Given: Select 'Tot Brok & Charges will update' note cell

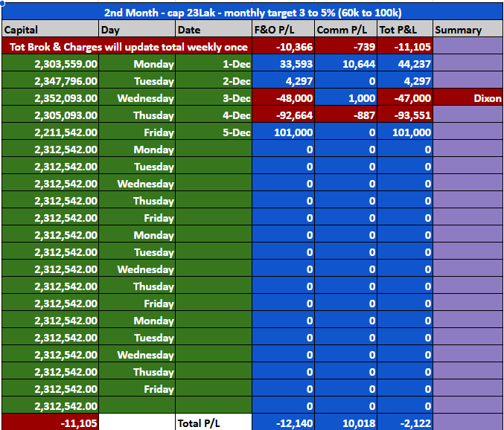Looking at the screenshot, I should [127, 47].
